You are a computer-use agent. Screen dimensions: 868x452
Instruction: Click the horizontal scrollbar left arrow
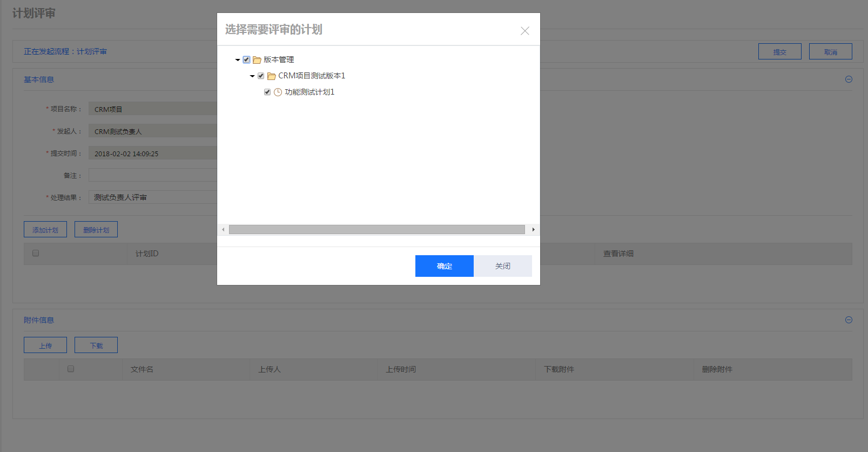coord(223,230)
